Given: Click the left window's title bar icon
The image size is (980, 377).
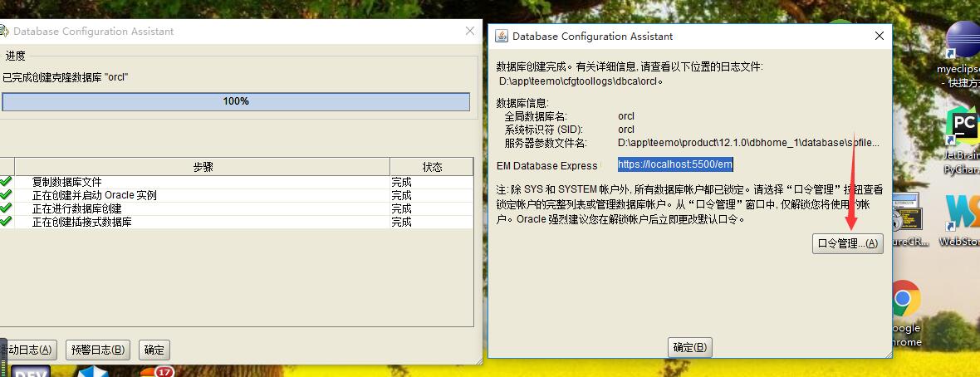Looking at the screenshot, I should (x=3, y=31).
